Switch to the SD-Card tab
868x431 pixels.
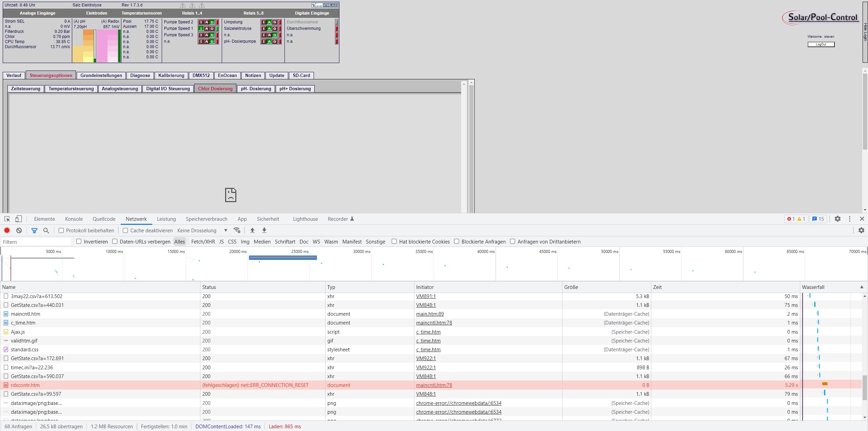(x=301, y=75)
